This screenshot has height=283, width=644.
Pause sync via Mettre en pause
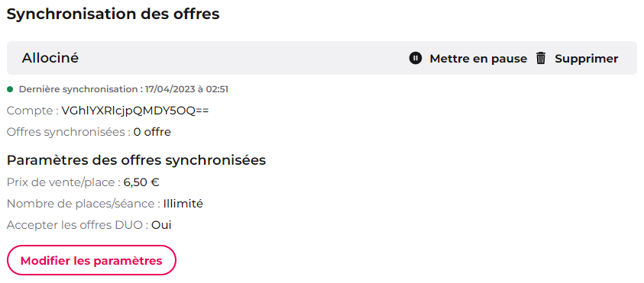468,59
